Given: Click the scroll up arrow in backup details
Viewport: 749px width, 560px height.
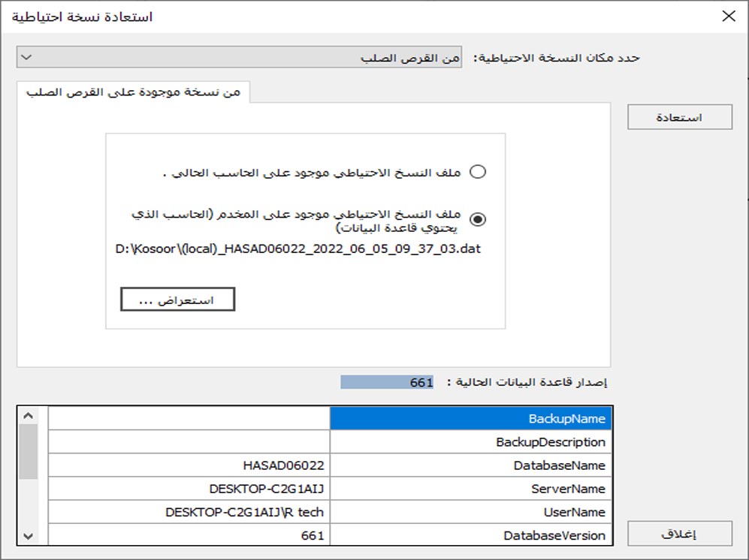Looking at the screenshot, I should tap(29, 416).
